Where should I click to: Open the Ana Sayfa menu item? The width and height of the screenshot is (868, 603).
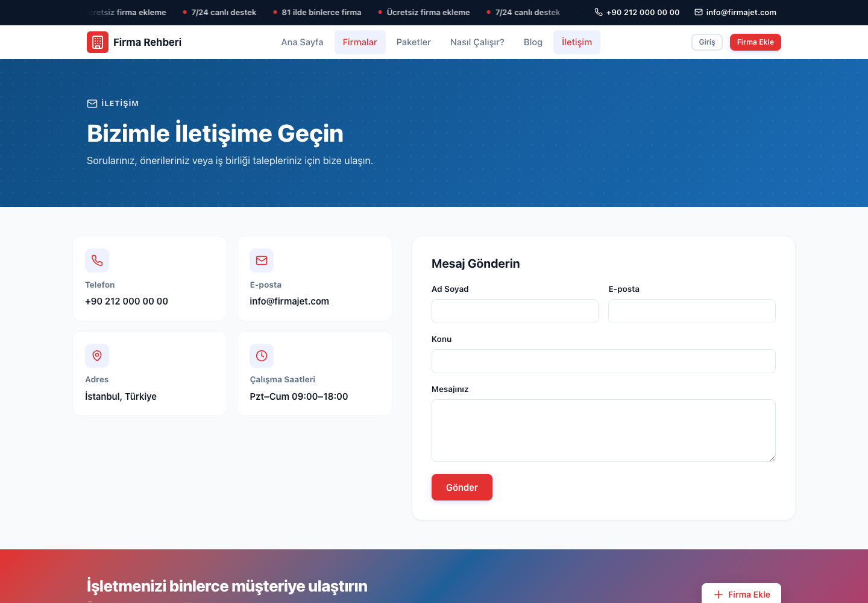tap(302, 42)
